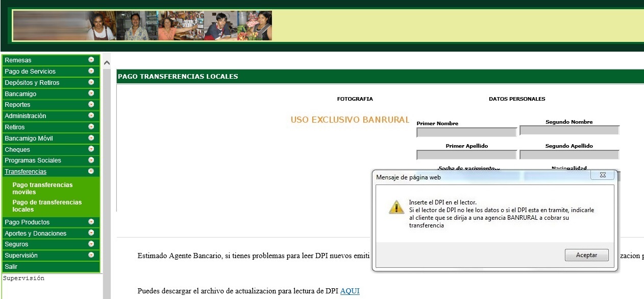This screenshot has height=299, width=644.
Task: Click the Administración chevron icon
Action: click(x=91, y=116)
